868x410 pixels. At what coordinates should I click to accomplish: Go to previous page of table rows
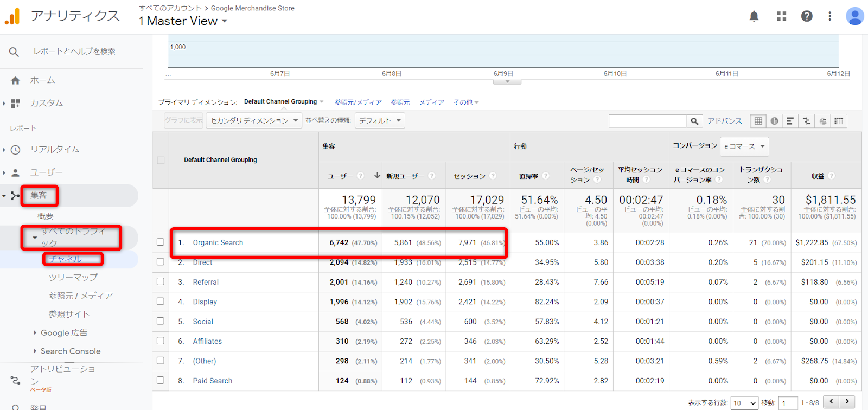(831, 402)
